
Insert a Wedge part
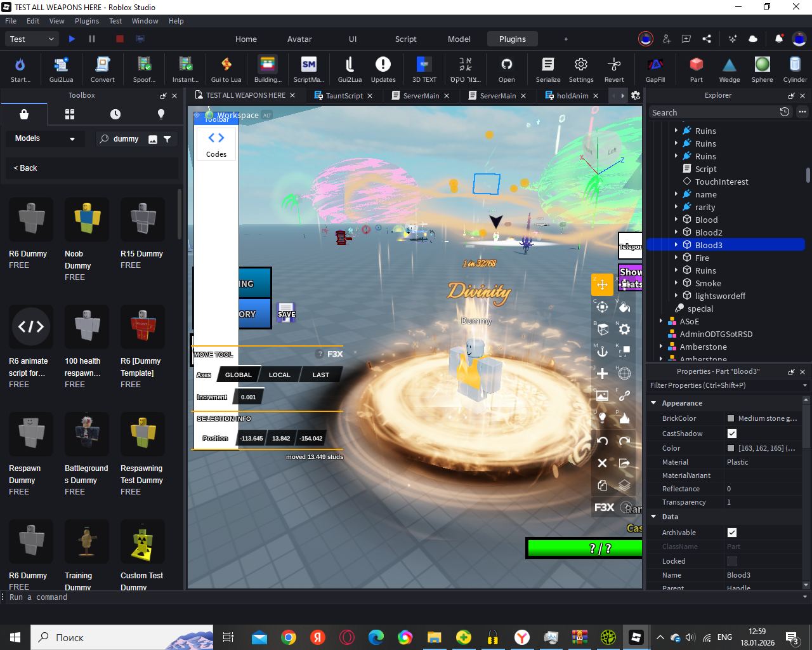click(x=730, y=69)
